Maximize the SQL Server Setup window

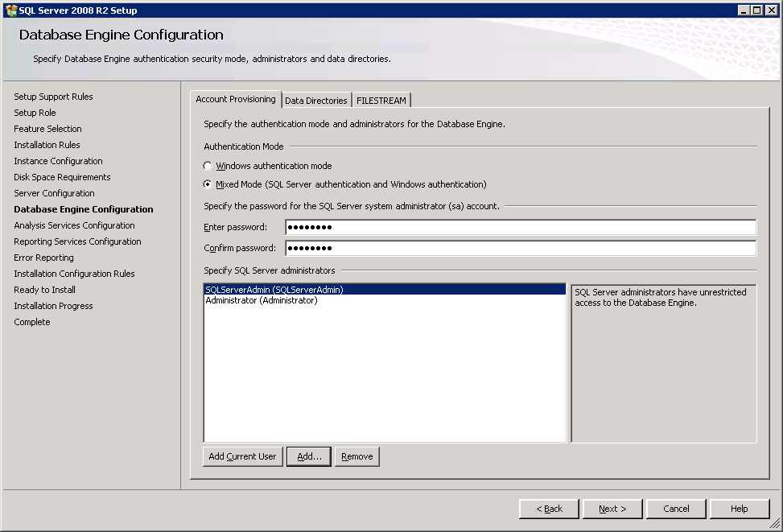(757, 10)
